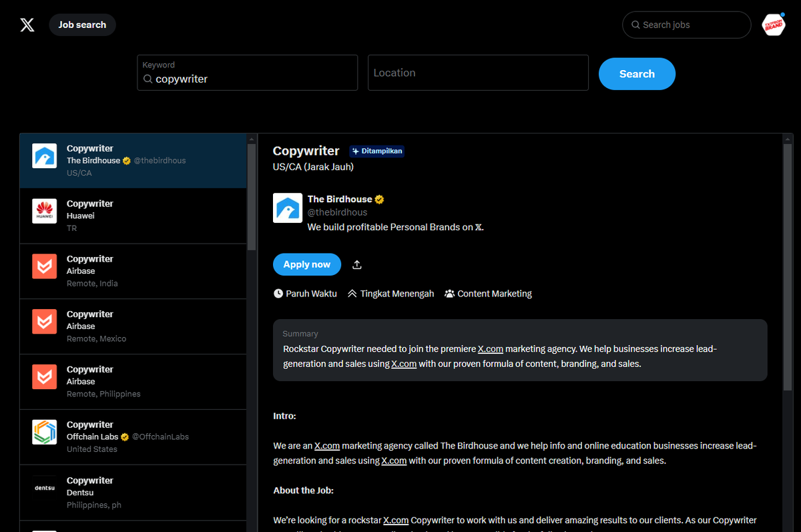Click Airbase logo for Remote, India job
801x532 pixels.
pyautogui.click(x=45, y=267)
